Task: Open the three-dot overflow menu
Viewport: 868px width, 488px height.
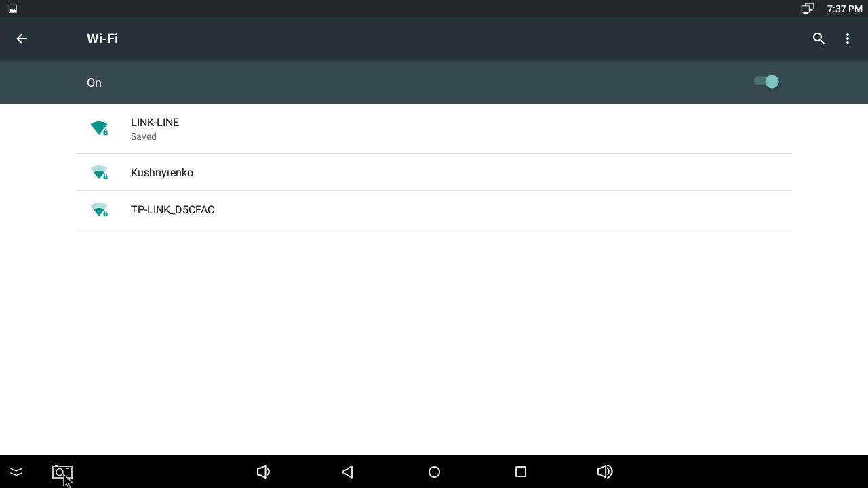Action: point(848,39)
